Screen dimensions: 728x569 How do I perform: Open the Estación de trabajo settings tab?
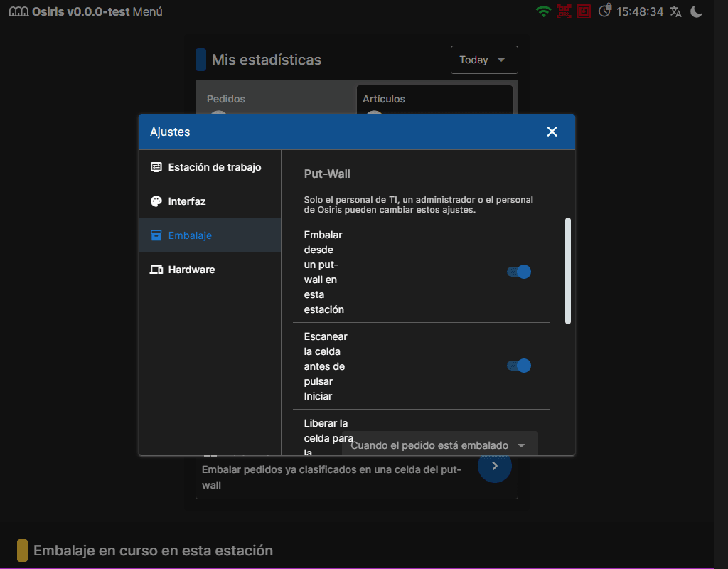point(210,167)
